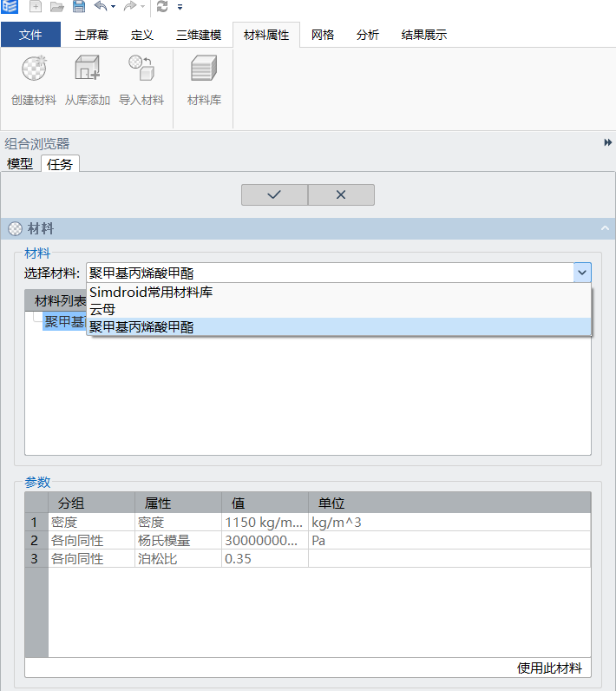The height and width of the screenshot is (691, 616).
Task: Open quick access toolbar customize dropdown
Action: coord(180,7)
